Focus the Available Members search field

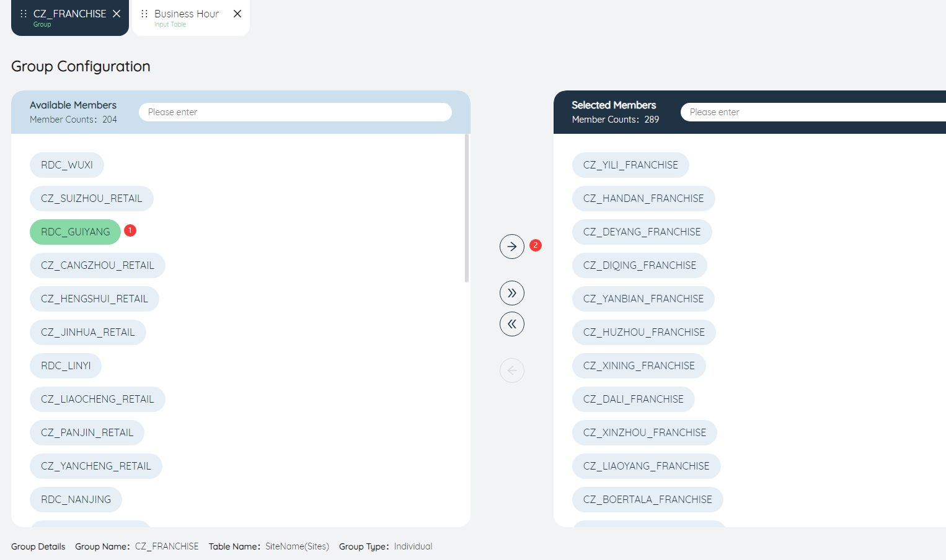click(x=295, y=112)
